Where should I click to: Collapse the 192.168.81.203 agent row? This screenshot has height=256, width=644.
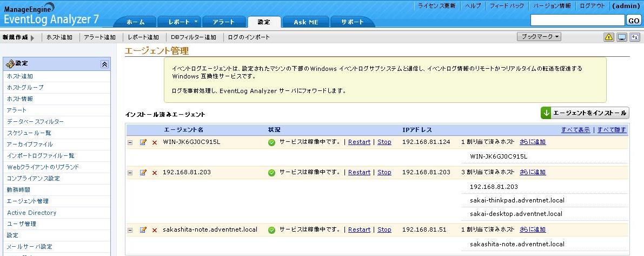point(130,173)
